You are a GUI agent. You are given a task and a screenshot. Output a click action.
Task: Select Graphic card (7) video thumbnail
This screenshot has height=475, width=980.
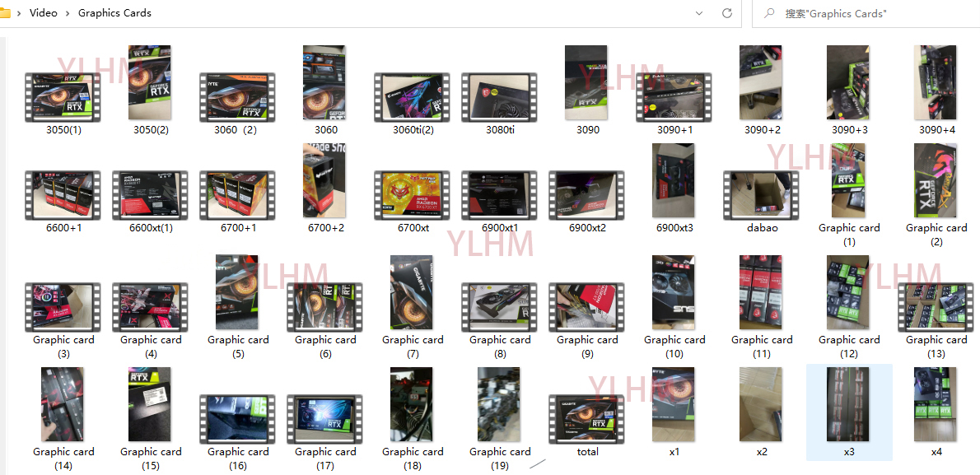(x=411, y=292)
